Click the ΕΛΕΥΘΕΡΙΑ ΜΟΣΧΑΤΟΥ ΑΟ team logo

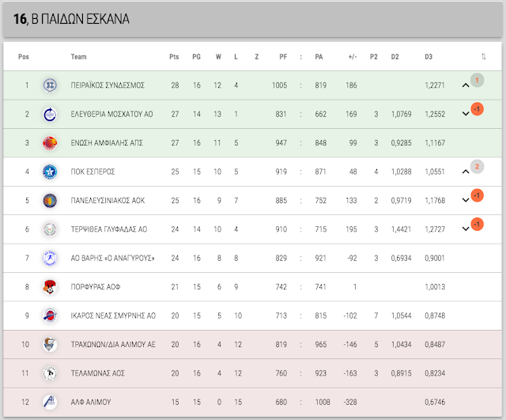pyautogui.click(x=50, y=114)
